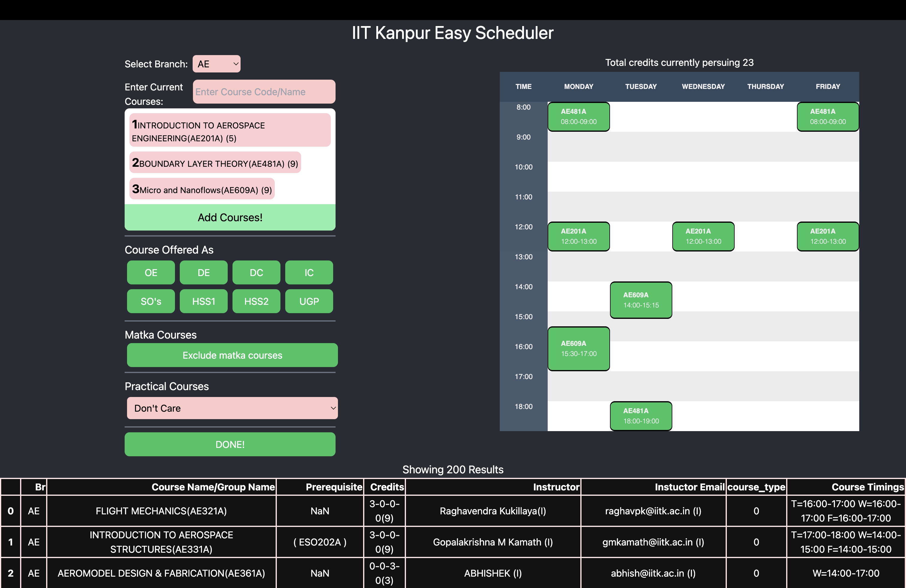Click instructor Raghavendra Kukillaya(I)
Screen dimensions: 906x588
[x=493, y=511]
